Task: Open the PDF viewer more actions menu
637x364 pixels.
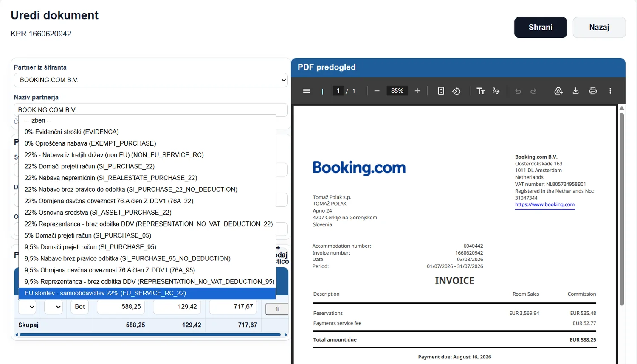Action: click(610, 91)
